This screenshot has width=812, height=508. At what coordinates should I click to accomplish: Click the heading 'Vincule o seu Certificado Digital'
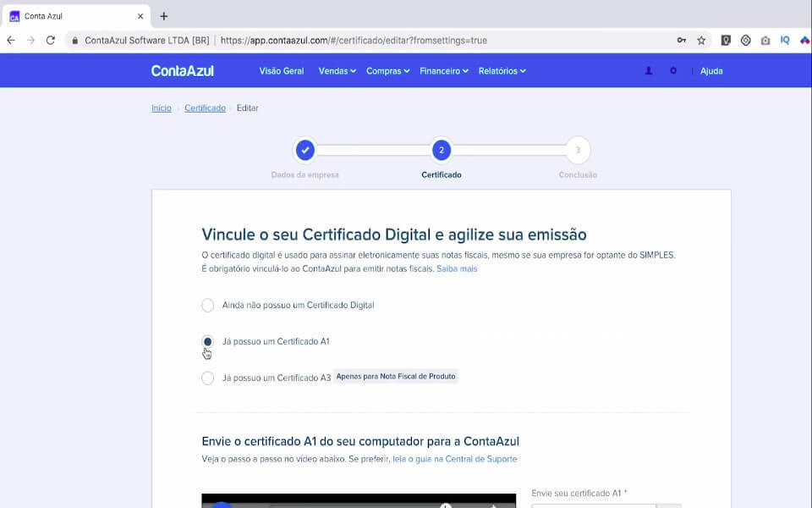tap(393, 235)
